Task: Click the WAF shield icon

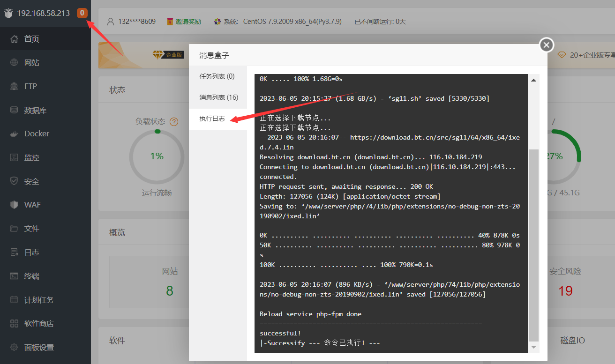Action: point(15,205)
